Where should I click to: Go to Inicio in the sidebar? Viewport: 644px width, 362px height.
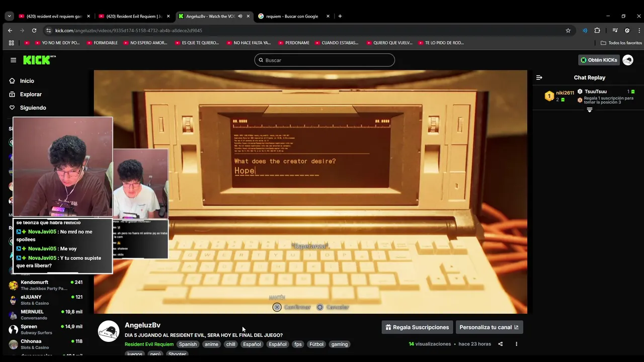point(27,81)
